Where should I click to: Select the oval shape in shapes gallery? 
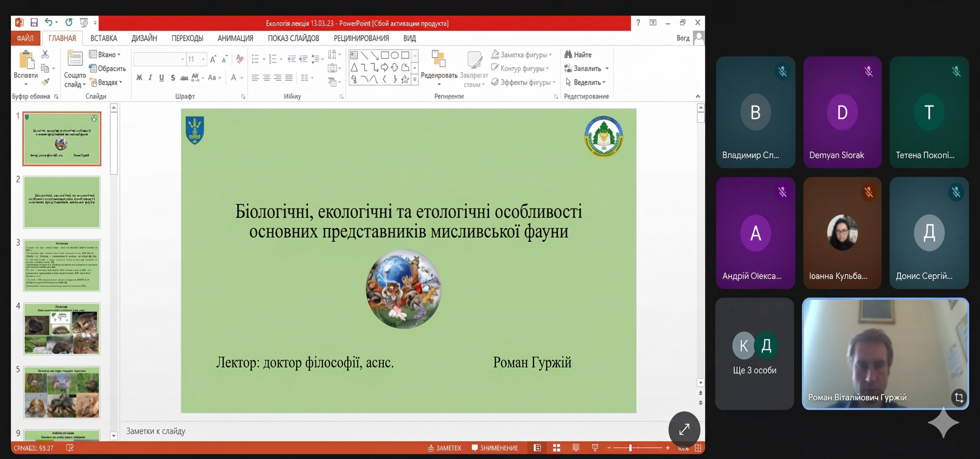[x=395, y=55]
